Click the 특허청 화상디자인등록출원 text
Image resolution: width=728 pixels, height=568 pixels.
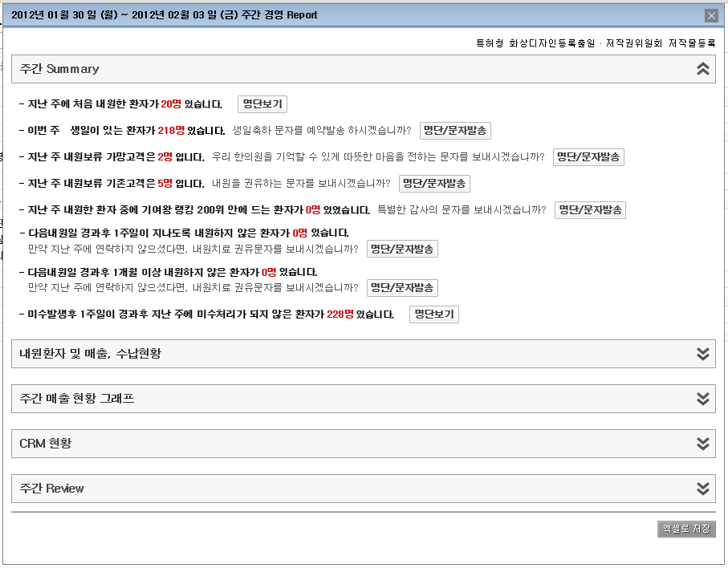535,43
